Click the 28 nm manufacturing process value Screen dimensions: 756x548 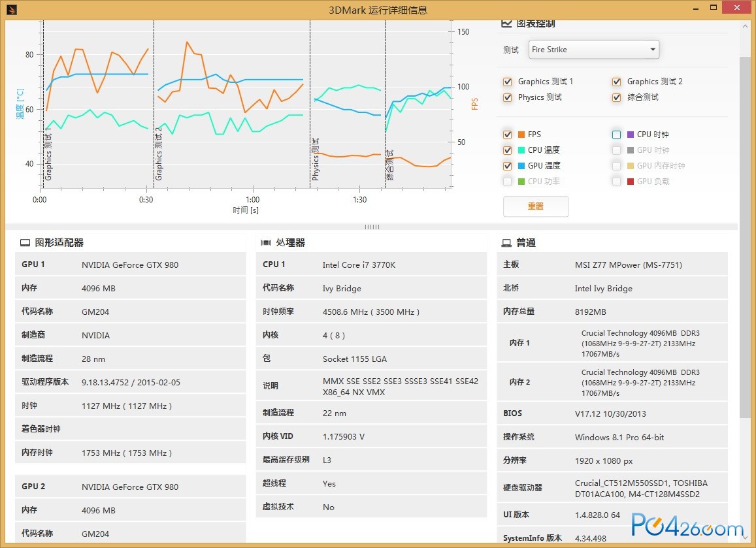click(93, 359)
